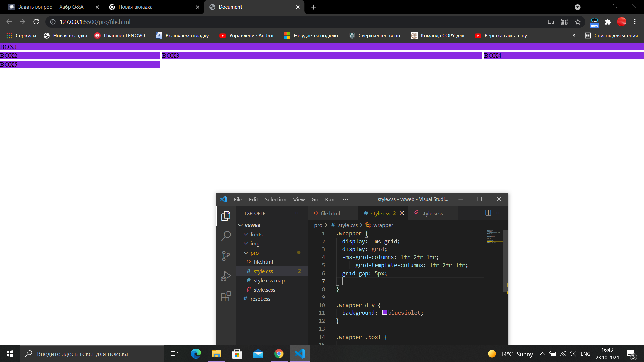The height and width of the screenshot is (362, 644).
Task: Open the File menu in VS Code
Action: click(238, 199)
